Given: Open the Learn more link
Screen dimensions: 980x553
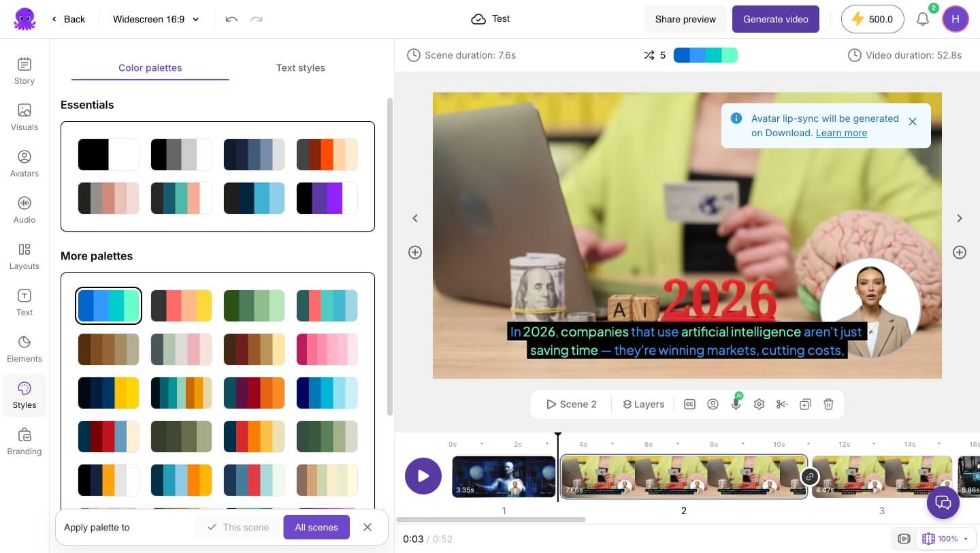Looking at the screenshot, I should (841, 133).
